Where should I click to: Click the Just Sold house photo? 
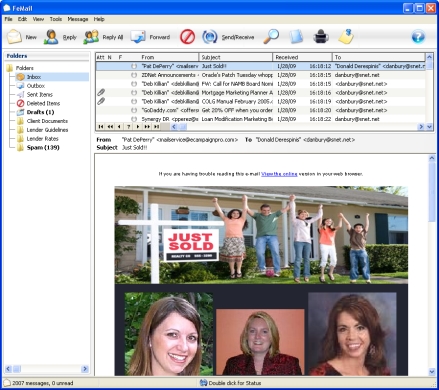261,235
